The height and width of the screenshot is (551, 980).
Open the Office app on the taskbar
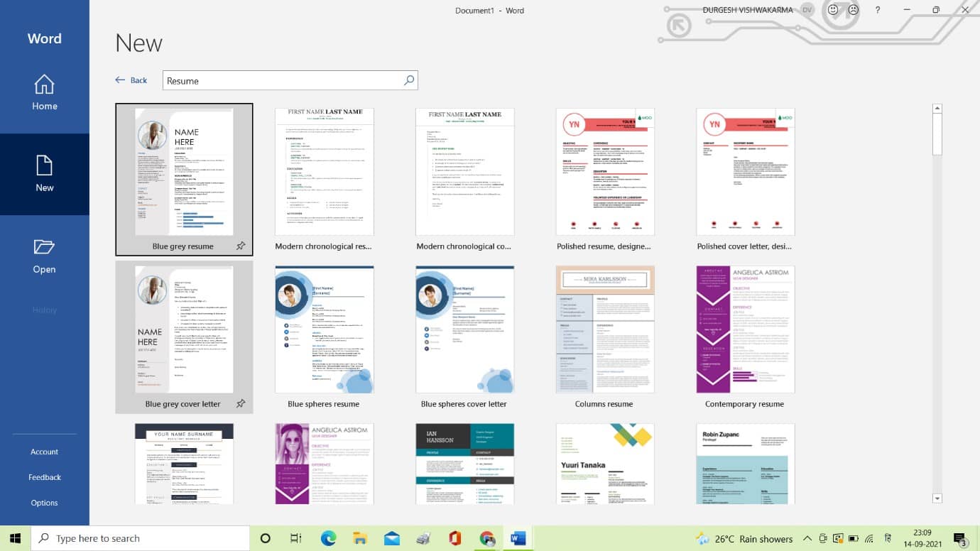point(455,538)
